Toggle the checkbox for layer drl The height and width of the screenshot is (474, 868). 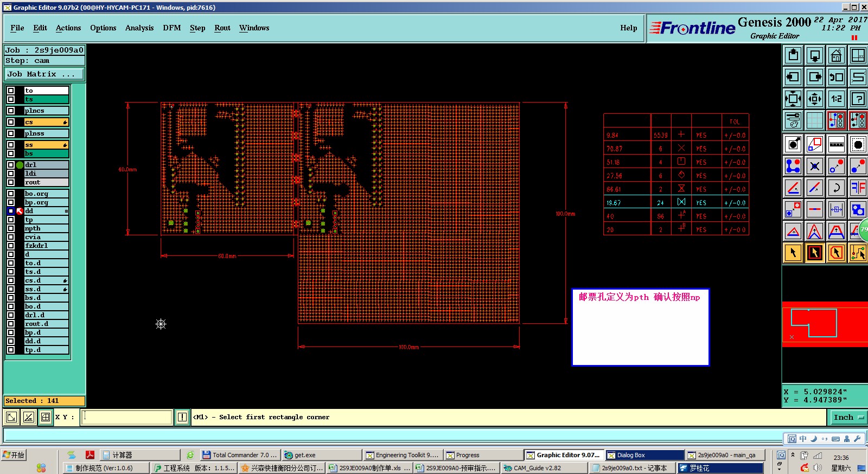coord(11,165)
